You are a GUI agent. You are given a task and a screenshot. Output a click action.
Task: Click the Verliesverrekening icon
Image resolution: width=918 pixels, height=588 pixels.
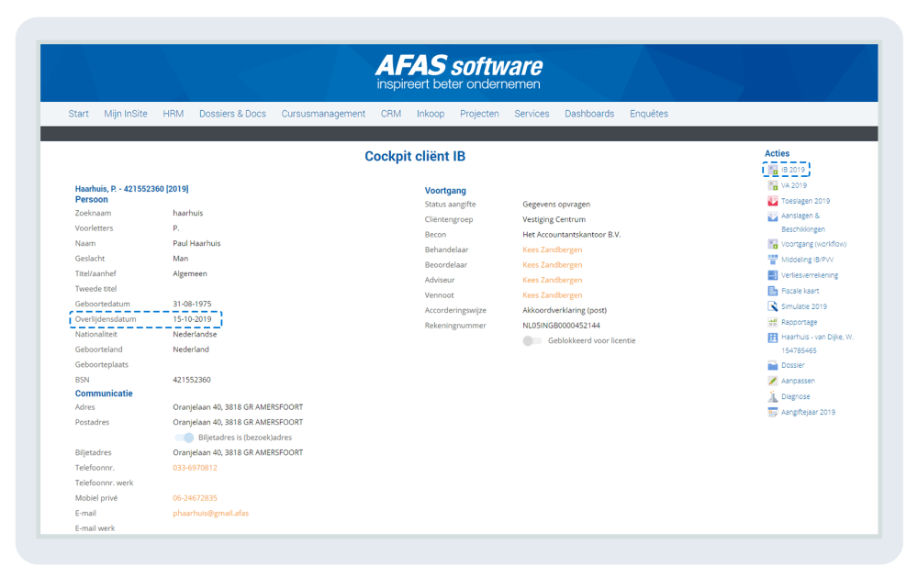point(773,275)
